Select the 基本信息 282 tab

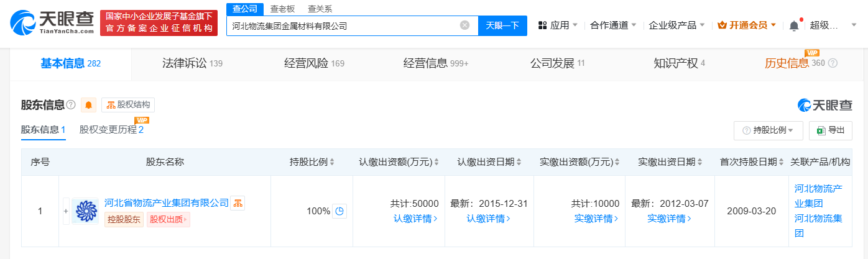pos(71,63)
